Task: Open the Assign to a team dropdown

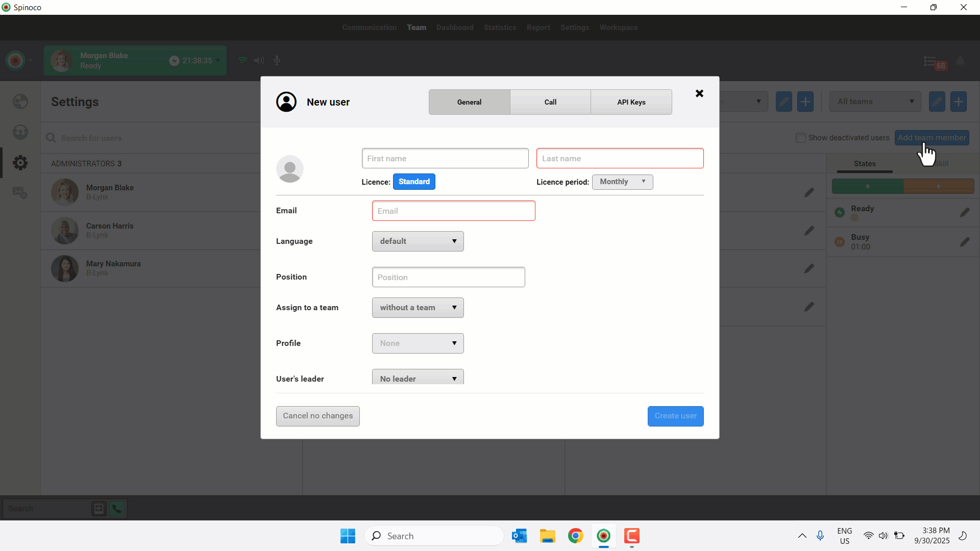Action: point(418,308)
